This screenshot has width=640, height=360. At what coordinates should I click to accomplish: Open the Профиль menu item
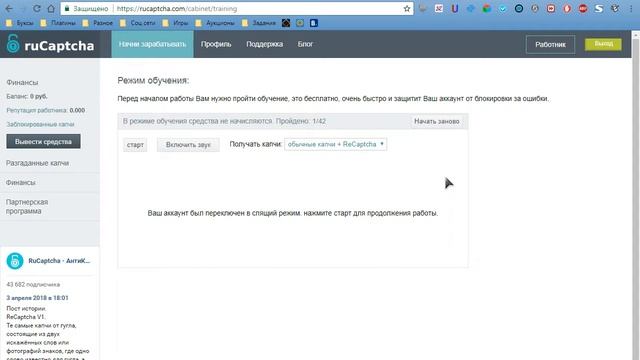point(216,44)
